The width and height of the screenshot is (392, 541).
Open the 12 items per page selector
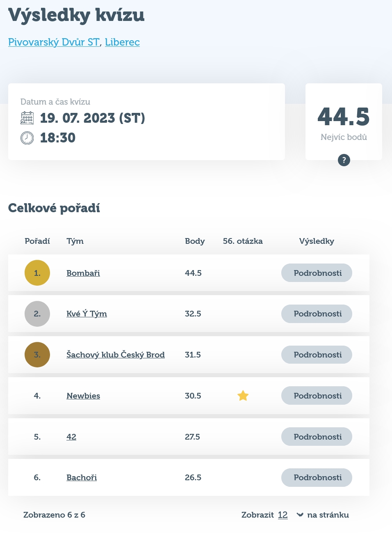tap(283, 515)
